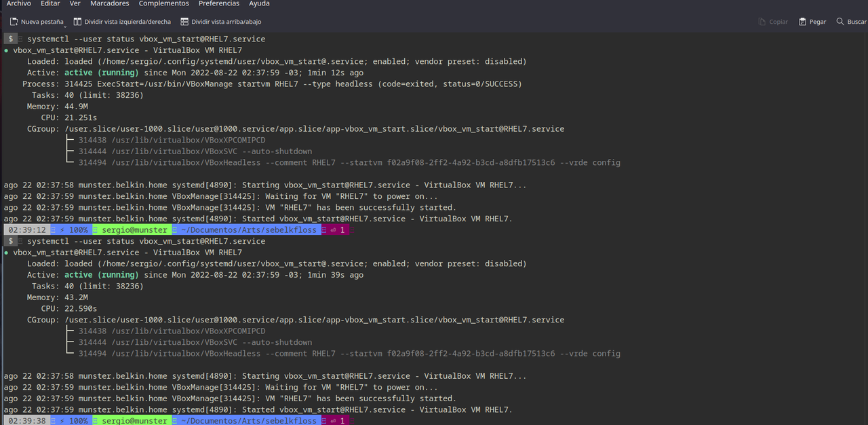This screenshot has width=868, height=425.
Task: Click 'sergio@munster' in the 02:39:38 prompt
Action: pos(134,421)
